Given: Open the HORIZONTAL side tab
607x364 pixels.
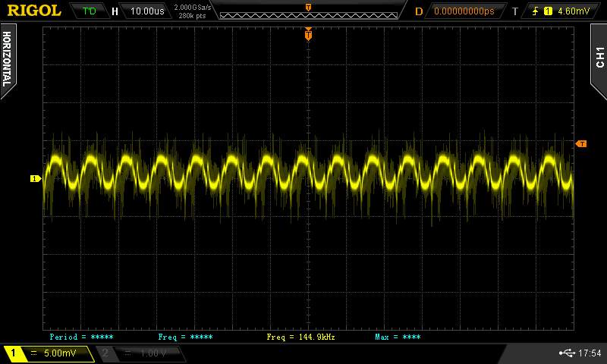Looking at the screenshot, I should 8,58.
